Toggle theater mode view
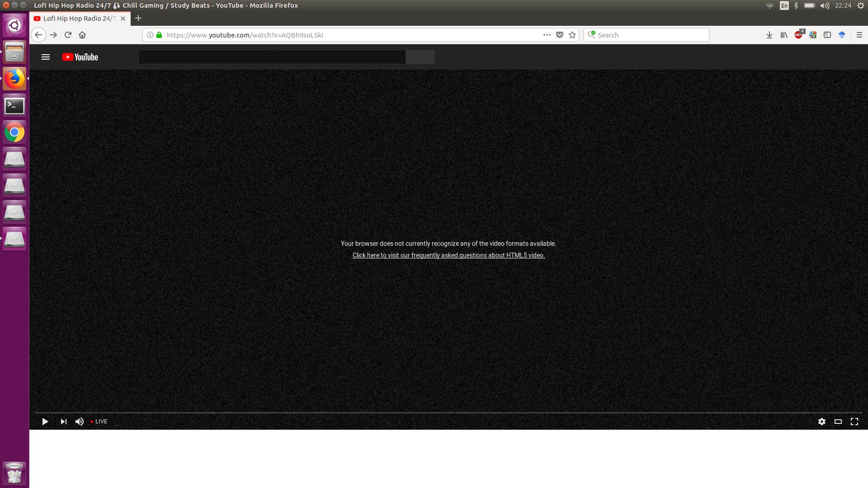 838,422
